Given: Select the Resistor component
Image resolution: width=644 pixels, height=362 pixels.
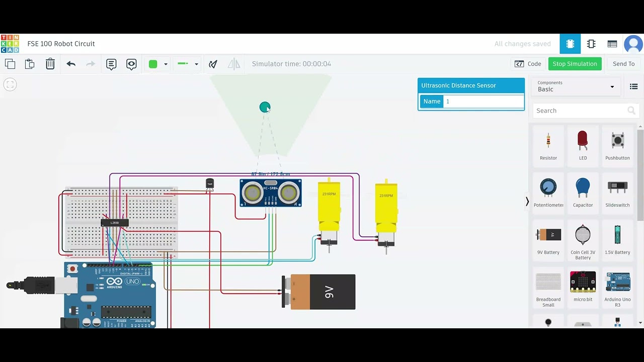Looking at the screenshot, I should click(x=548, y=146).
